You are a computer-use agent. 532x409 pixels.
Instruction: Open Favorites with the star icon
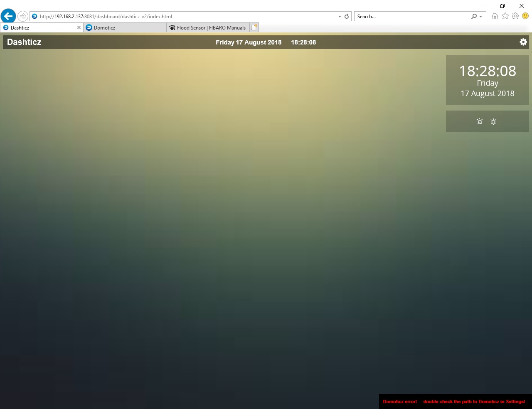(x=505, y=16)
